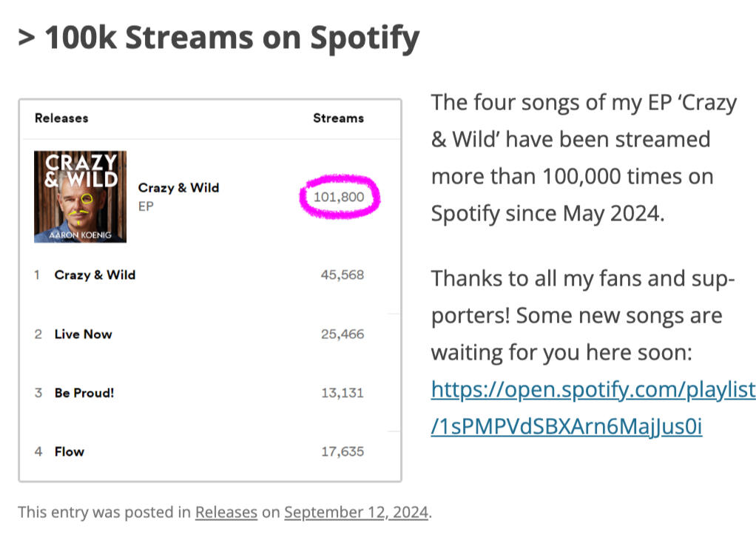Click the 45,568 stream count
The height and width of the screenshot is (549, 756).
click(x=342, y=275)
